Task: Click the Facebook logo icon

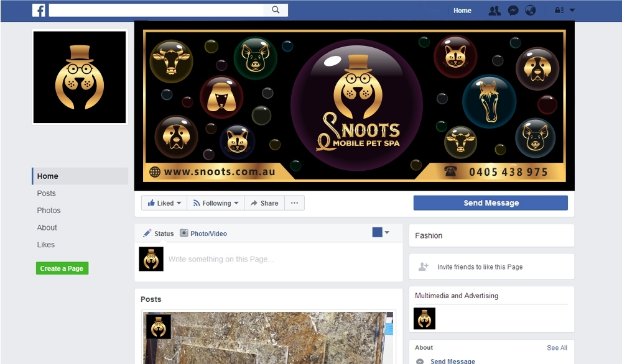Action: click(x=39, y=10)
